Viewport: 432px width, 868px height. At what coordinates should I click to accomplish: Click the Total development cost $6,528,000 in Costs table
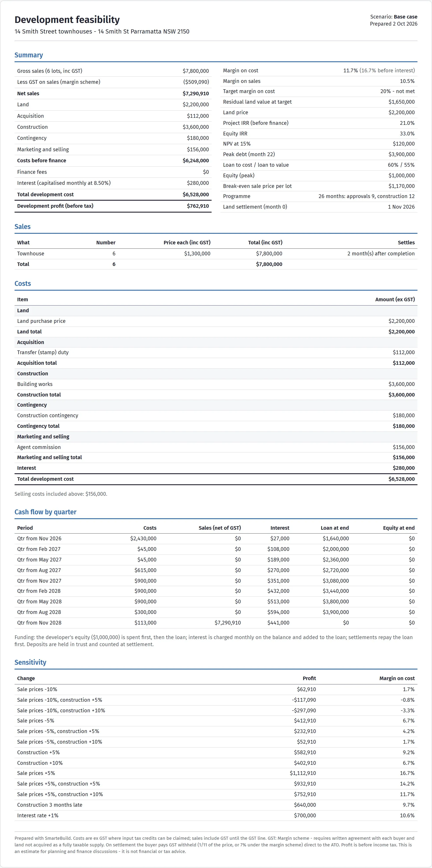(401, 479)
